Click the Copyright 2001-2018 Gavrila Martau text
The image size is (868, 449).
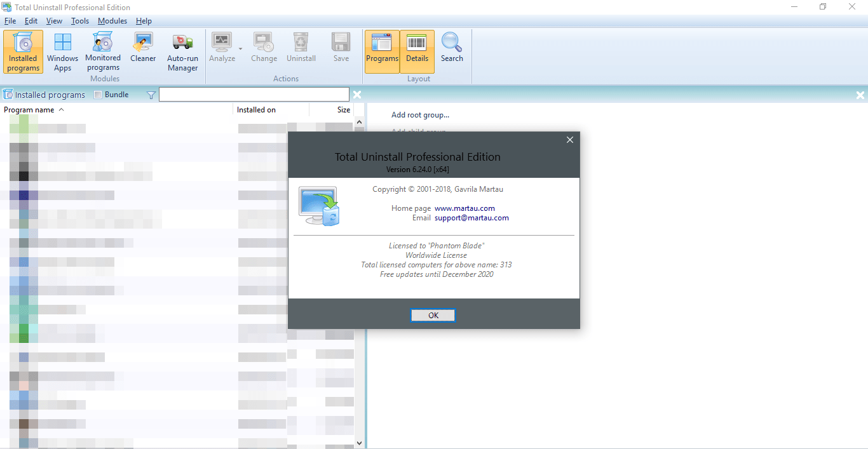(x=438, y=189)
